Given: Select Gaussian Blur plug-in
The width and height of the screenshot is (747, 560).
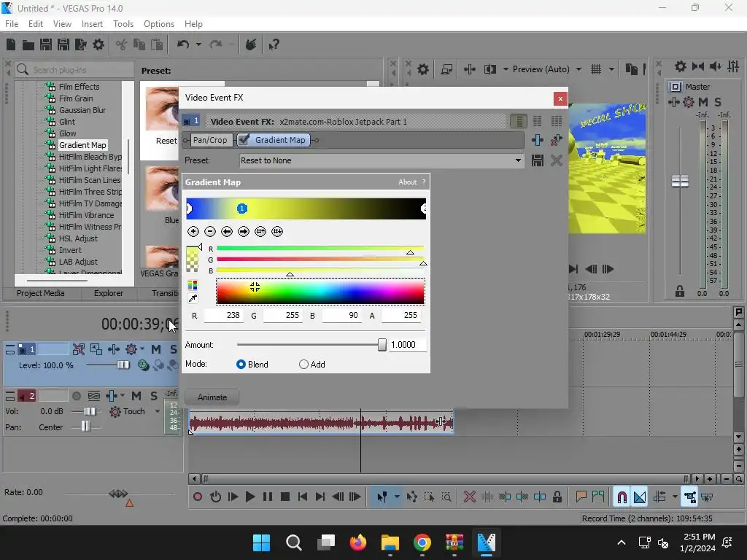Looking at the screenshot, I should point(82,110).
